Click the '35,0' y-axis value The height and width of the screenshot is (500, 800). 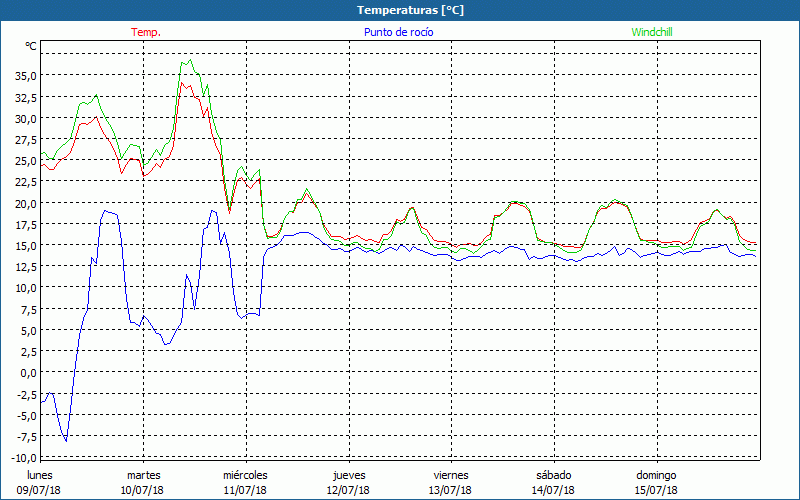click(26, 76)
